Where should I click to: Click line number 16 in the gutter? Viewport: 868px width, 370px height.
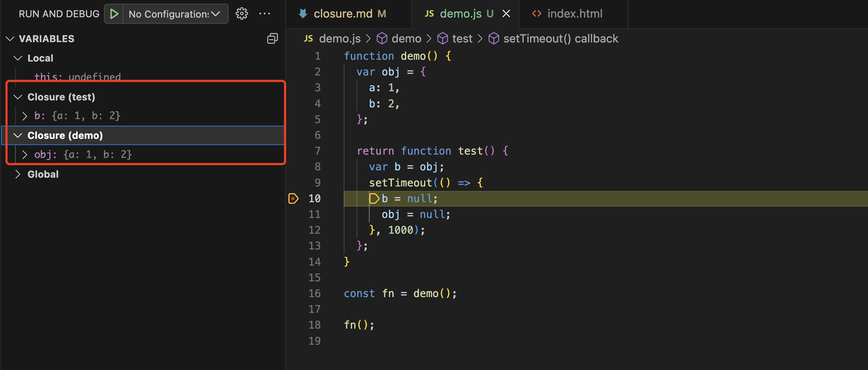click(x=314, y=293)
